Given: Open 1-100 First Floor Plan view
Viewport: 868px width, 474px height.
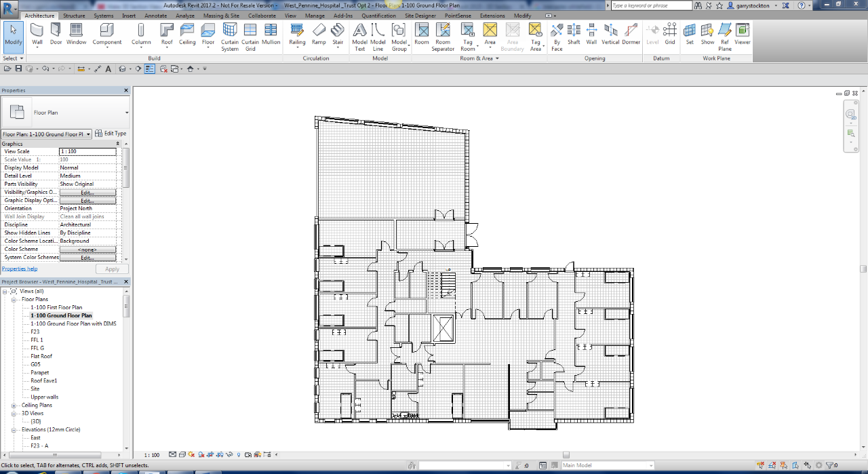Looking at the screenshot, I should tap(56, 307).
